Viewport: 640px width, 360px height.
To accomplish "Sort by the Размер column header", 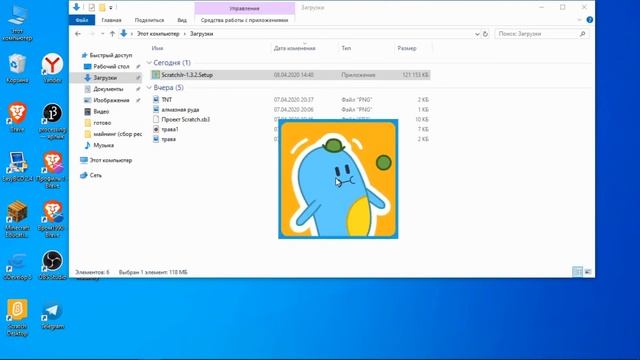I will pos(407,48).
